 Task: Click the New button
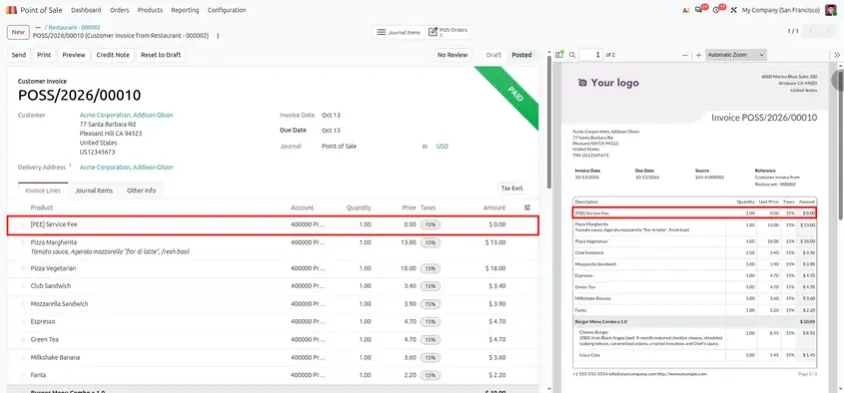pos(18,32)
